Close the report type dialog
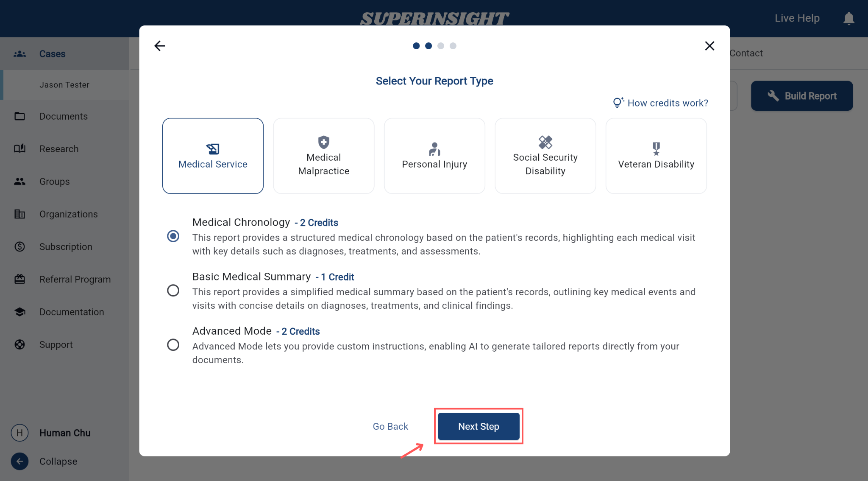The height and width of the screenshot is (481, 868). coord(709,46)
